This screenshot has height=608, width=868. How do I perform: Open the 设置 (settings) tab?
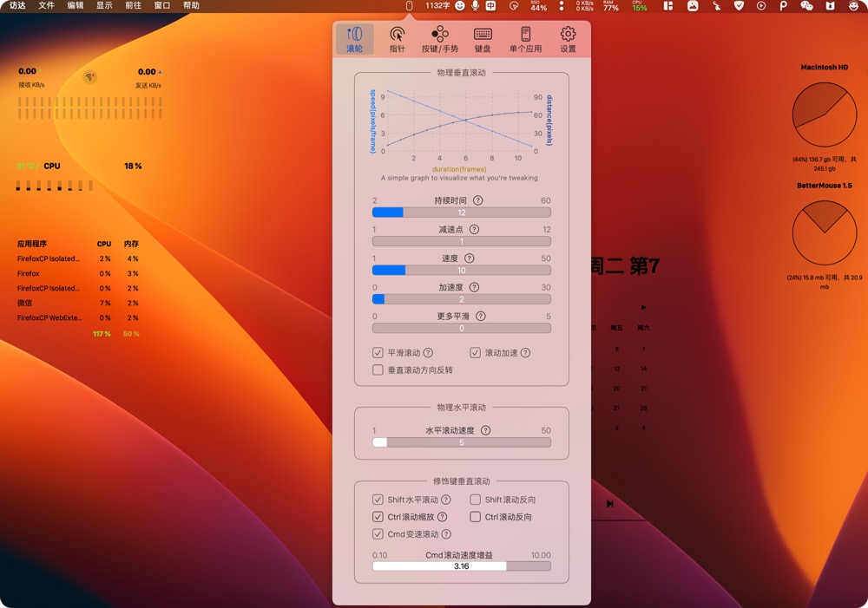tap(569, 38)
